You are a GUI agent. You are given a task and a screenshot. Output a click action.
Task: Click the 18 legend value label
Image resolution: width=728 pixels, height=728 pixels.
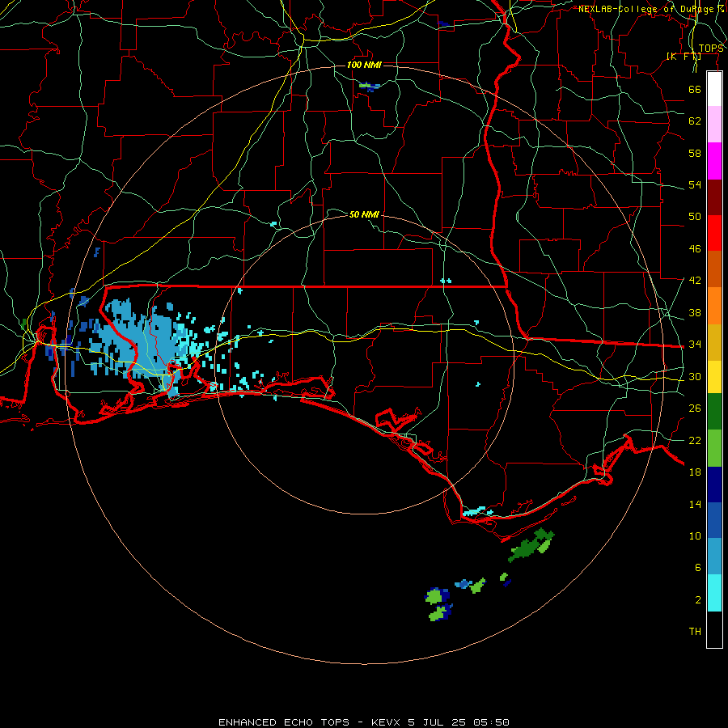pyautogui.click(x=695, y=472)
